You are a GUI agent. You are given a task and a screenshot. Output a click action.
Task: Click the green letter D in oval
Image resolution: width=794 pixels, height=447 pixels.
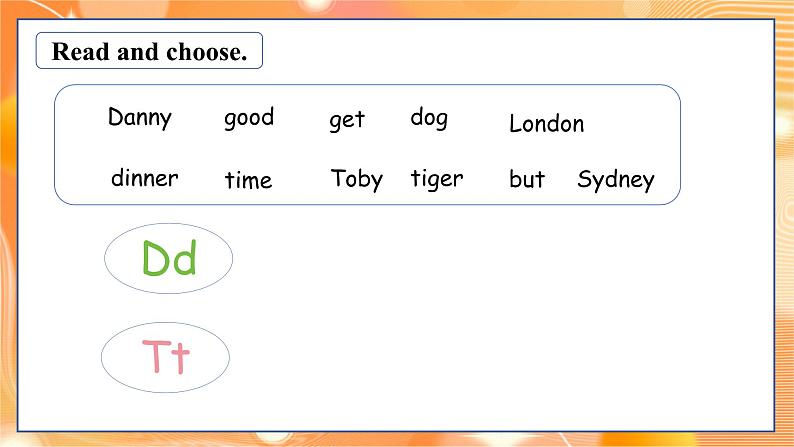[157, 259]
